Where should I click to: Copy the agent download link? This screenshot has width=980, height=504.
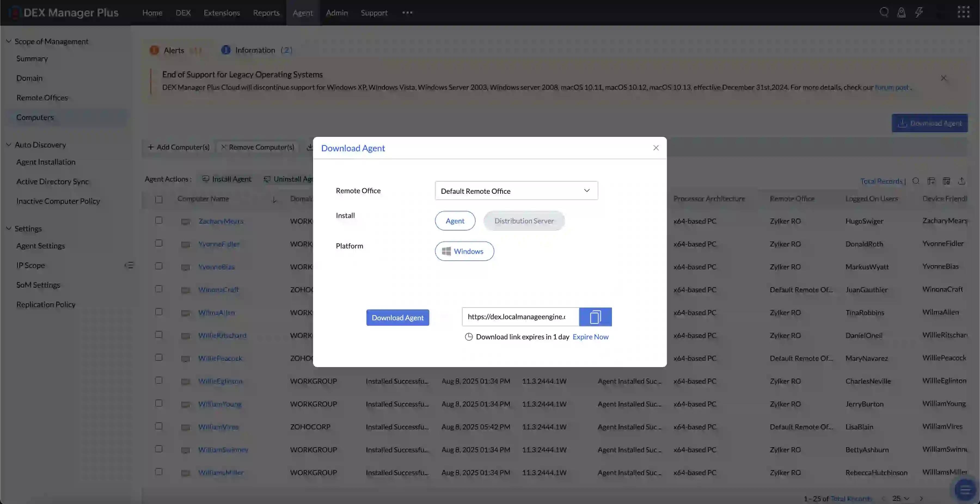[x=595, y=317]
